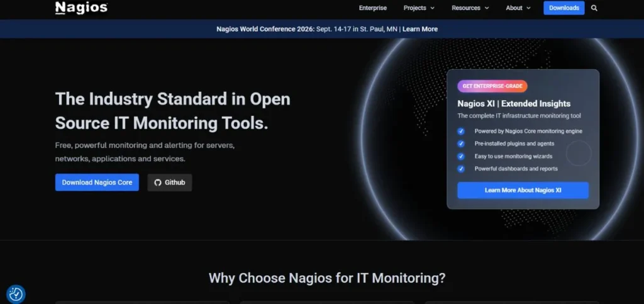This screenshot has height=304, width=644.
Task: Click Learn More About Nagios XI
Action: 523,190
